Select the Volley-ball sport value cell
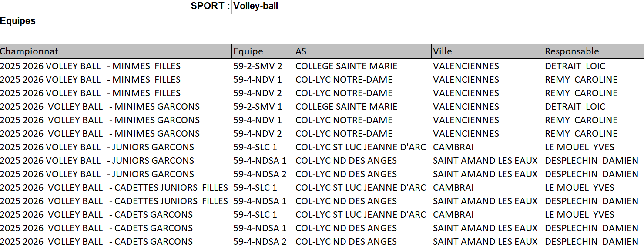644x250 pixels. (256, 6)
